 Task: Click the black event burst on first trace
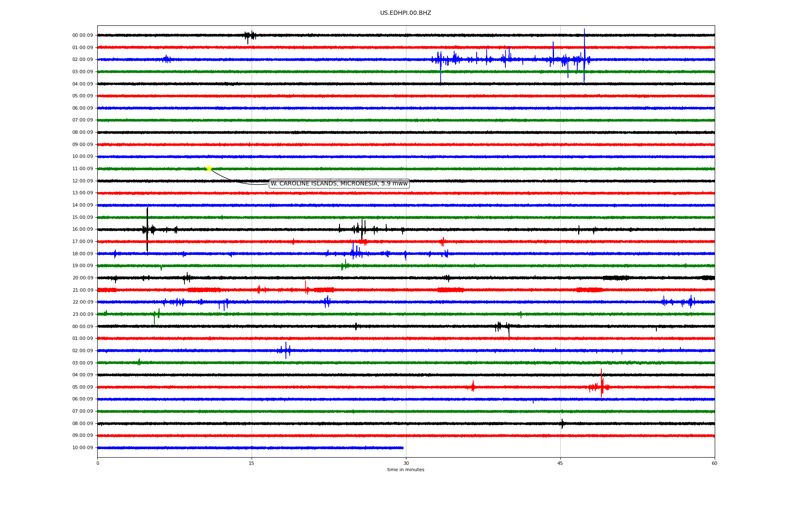click(250, 36)
